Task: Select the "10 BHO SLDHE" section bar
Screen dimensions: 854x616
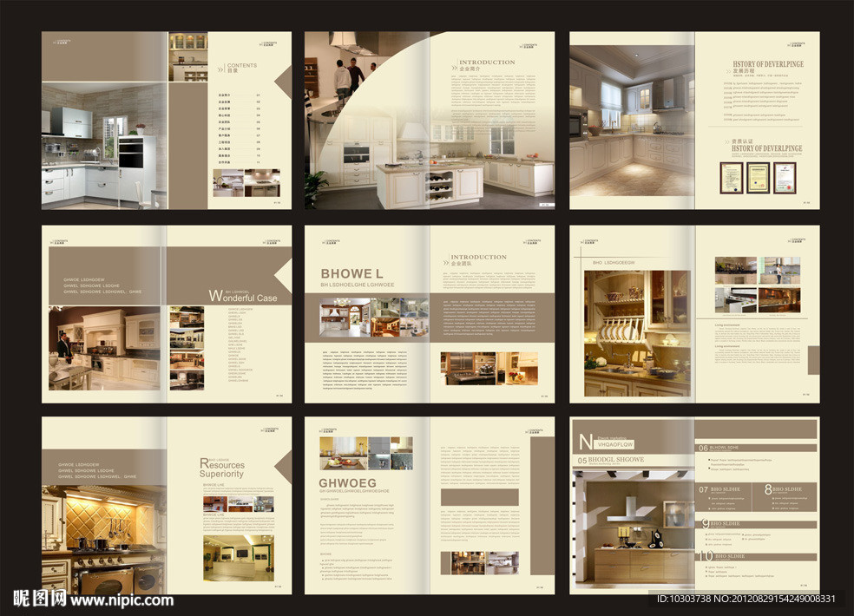Action: 757,556
